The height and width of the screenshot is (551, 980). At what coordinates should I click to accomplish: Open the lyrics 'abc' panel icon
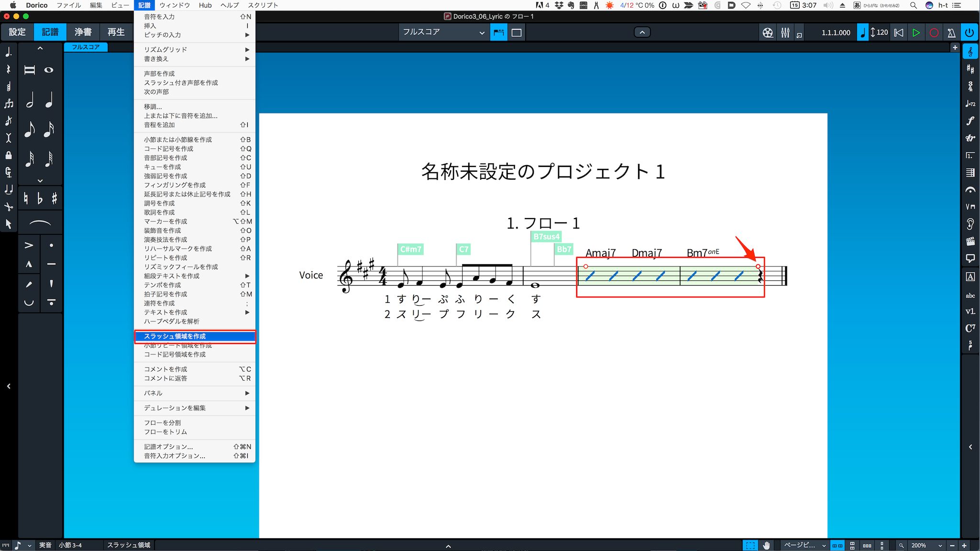pos(970,296)
